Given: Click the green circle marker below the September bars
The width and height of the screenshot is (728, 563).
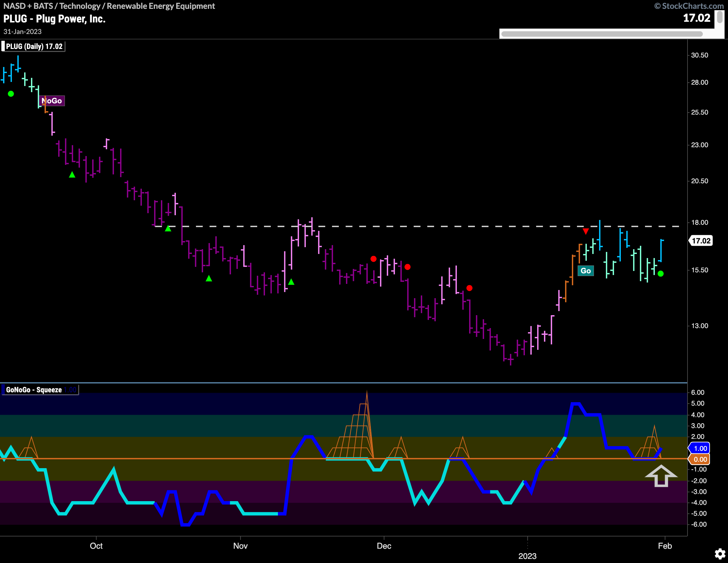Looking at the screenshot, I should (x=11, y=93).
